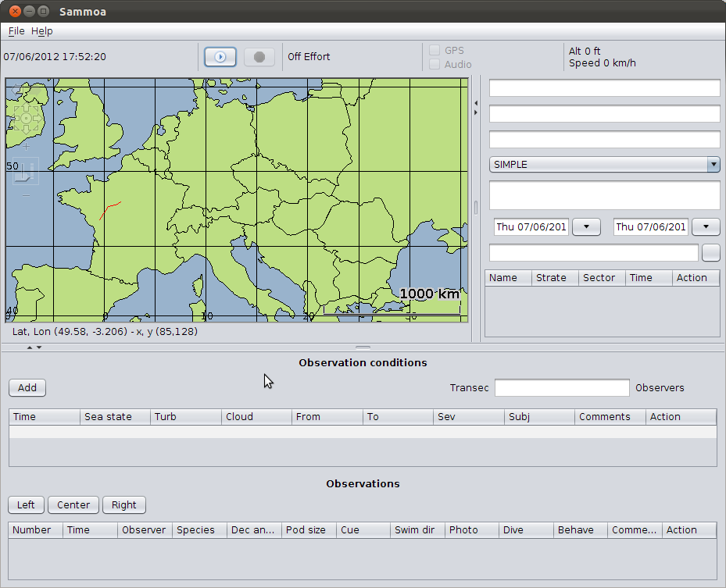
Task: Click the Sector column header
Action: coord(603,277)
